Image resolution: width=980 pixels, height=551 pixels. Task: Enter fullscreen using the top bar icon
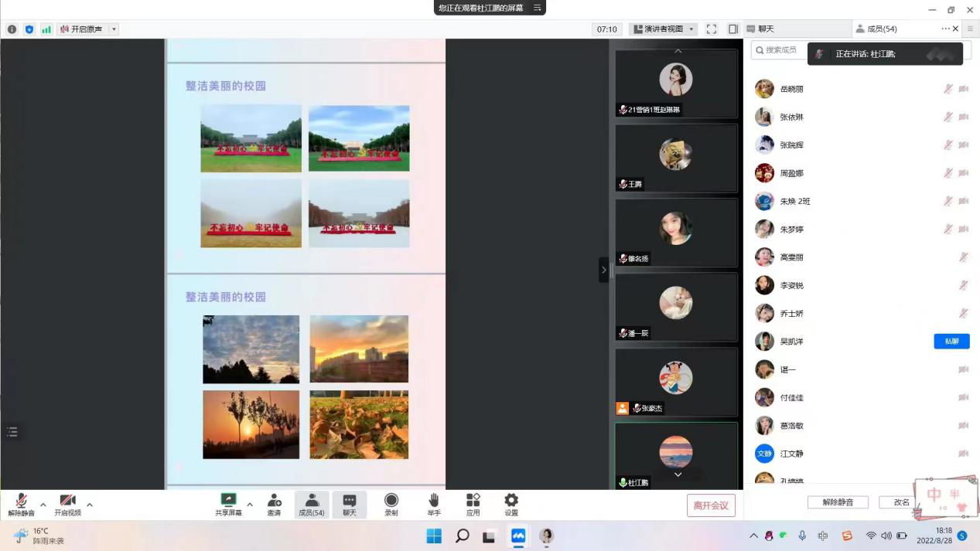[x=712, y=29]
